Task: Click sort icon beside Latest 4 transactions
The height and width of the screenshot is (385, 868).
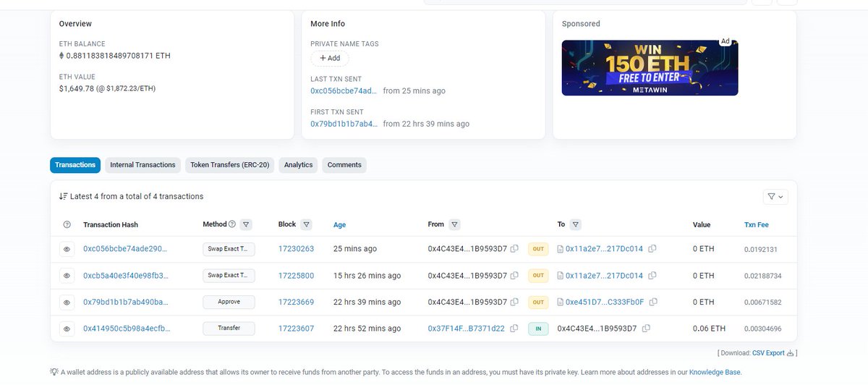Action: [63, 197]
